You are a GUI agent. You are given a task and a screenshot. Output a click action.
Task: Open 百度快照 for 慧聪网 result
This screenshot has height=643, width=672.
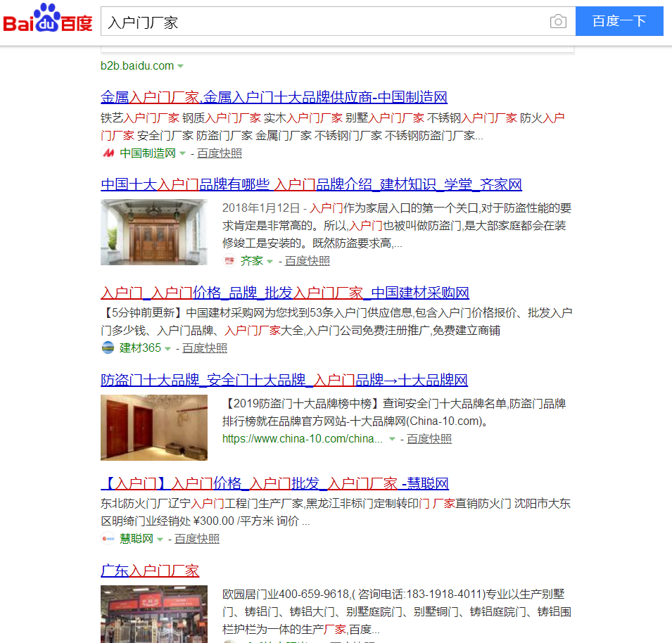(197, 538)
